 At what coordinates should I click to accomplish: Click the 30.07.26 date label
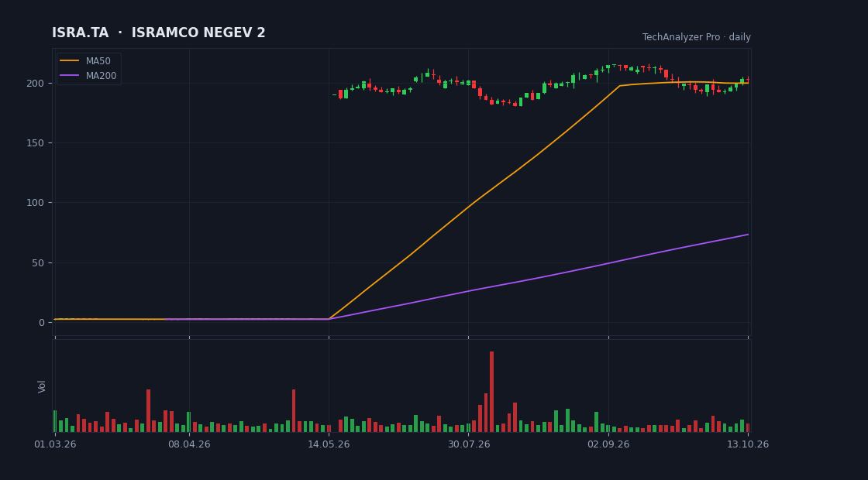pos(469,444)
